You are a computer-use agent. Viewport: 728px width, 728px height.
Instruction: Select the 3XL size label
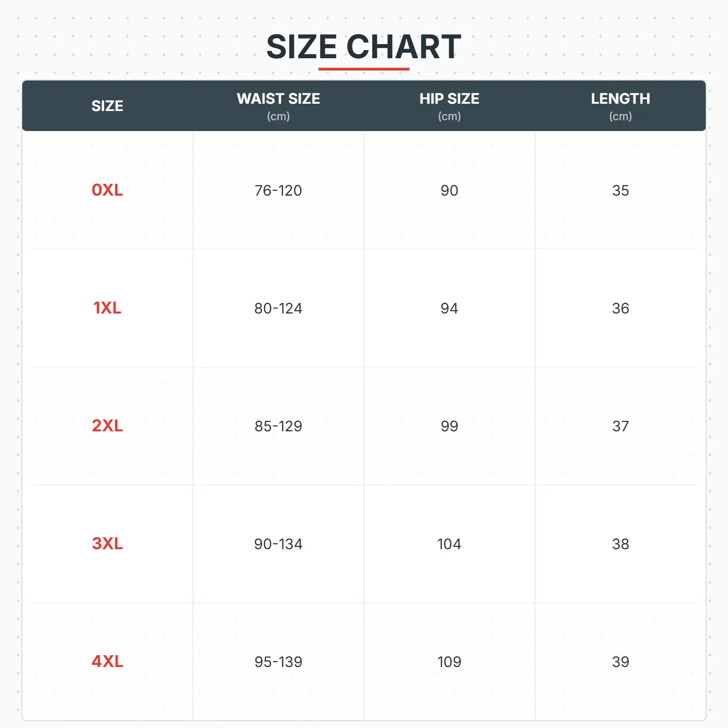coord(107,544)
